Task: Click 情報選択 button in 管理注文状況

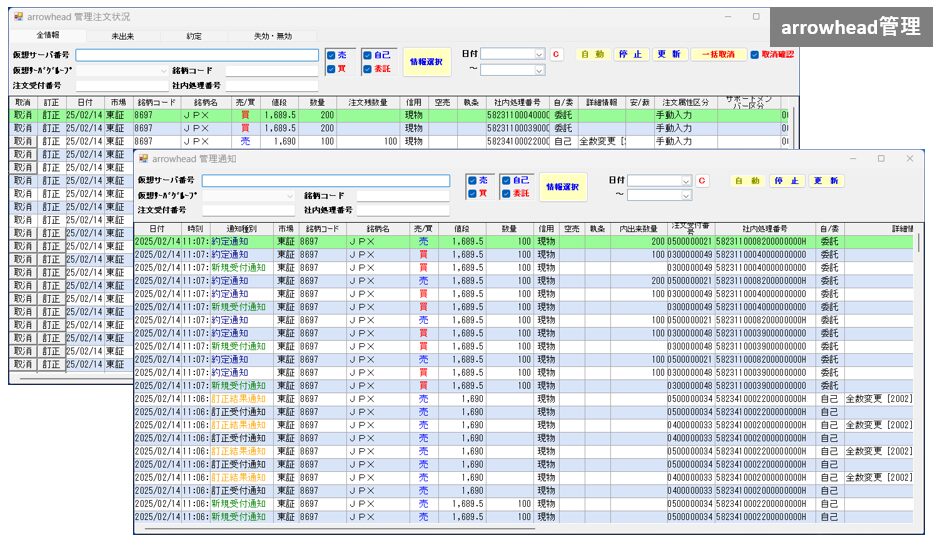Action: click(426, 62)
